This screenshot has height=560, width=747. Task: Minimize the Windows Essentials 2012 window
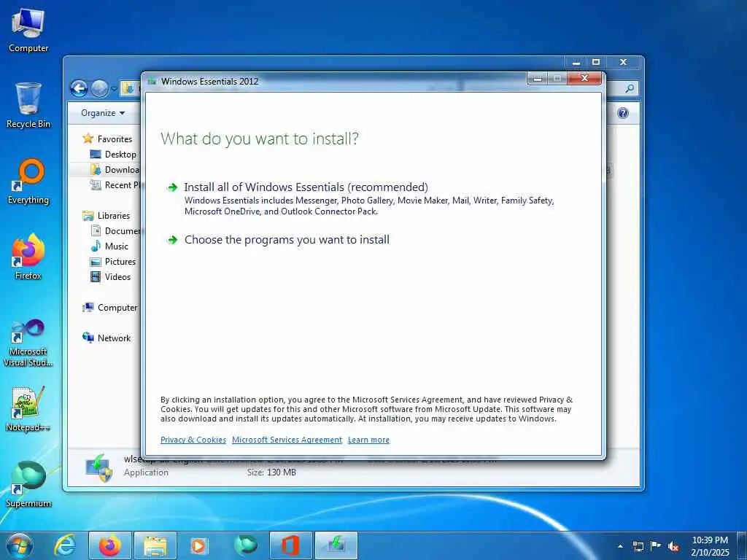(x=538, y=79)
